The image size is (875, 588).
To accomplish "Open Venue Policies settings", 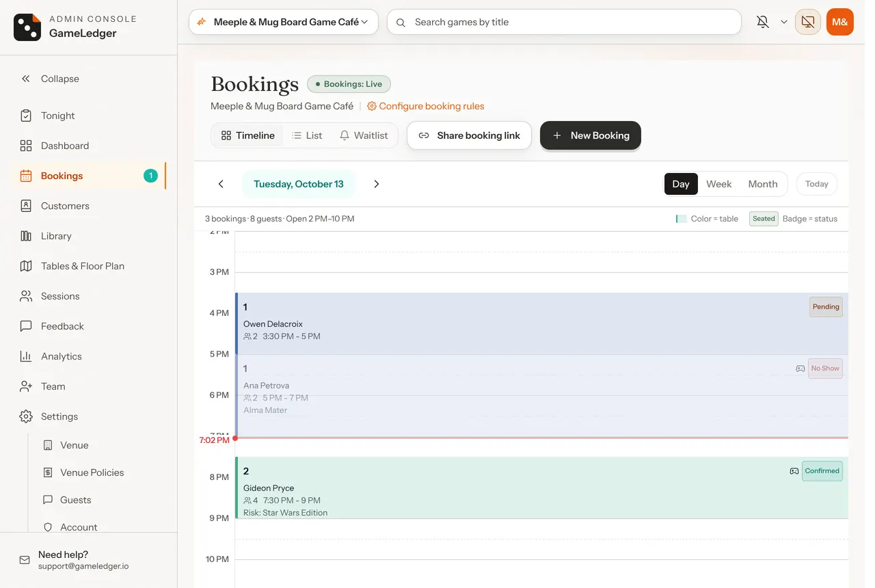I will click(x=92, y=472).
